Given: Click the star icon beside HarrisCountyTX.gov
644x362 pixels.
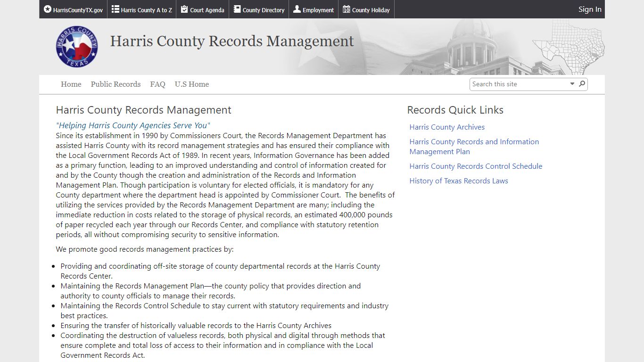Looking at the screenshot, I should pyautogui.click(x=48, y=9).
